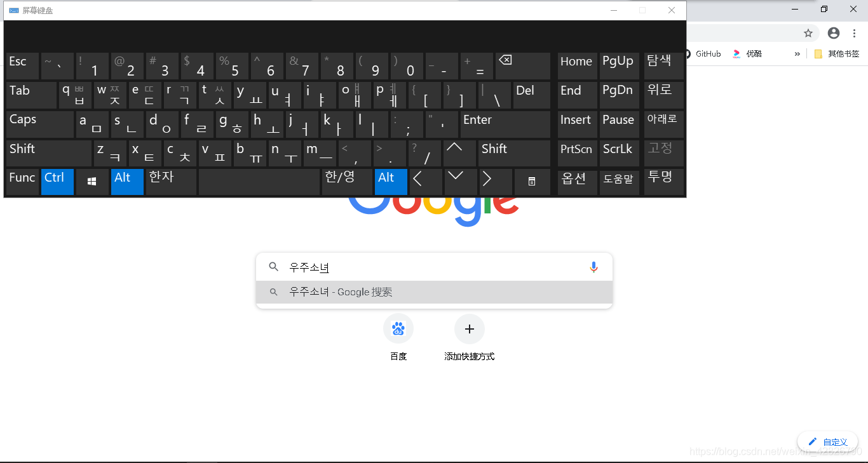Toggle the right Shift key

(x=514, y=153)
